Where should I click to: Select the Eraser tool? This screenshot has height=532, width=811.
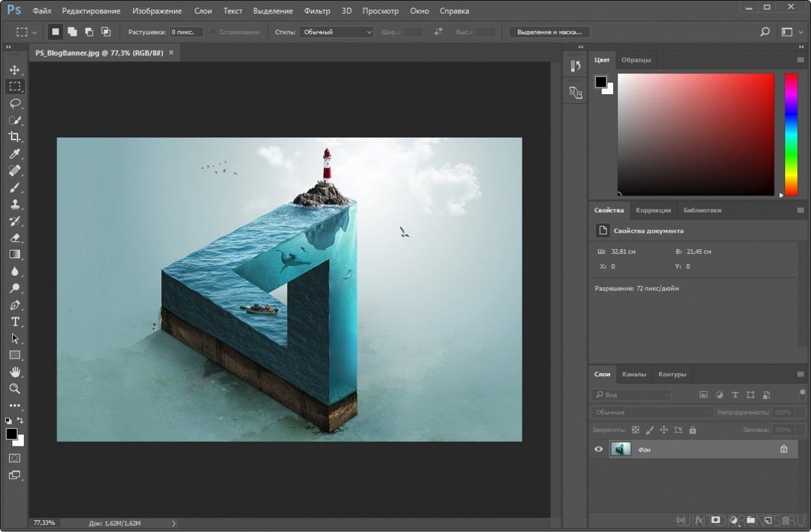pyautogui.click(x=15, y=238)
